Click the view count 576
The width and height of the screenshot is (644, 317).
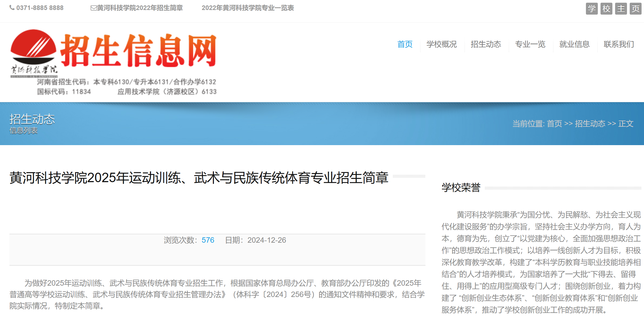tap(208, 240)
